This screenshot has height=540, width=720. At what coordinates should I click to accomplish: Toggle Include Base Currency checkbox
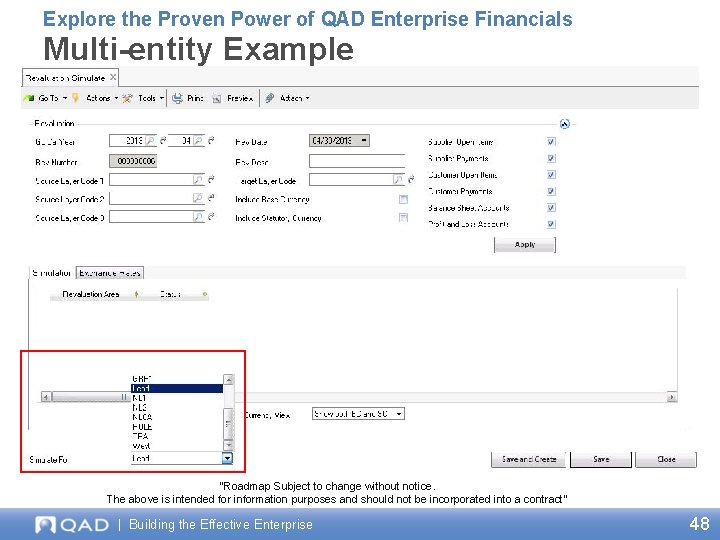click(403, 199)
